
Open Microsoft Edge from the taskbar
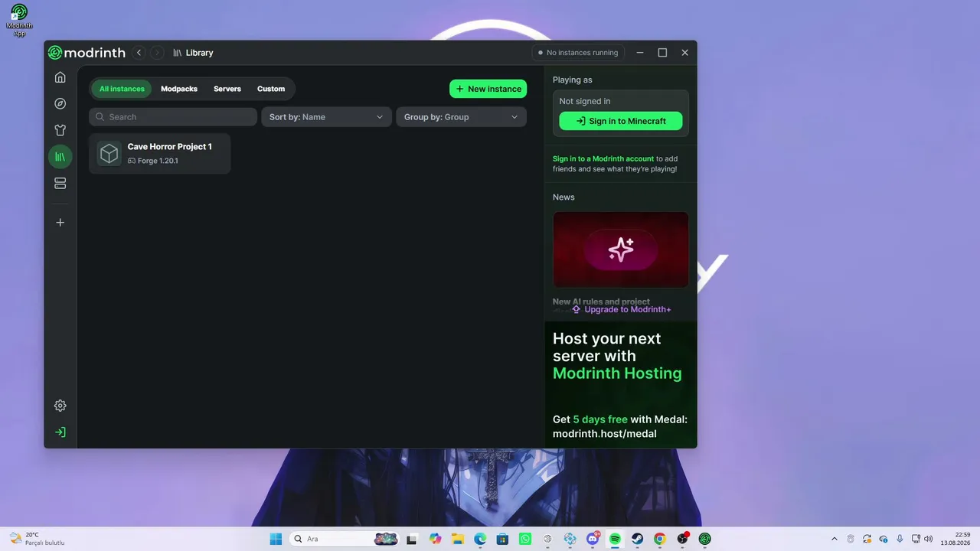(x=480, y=539)
